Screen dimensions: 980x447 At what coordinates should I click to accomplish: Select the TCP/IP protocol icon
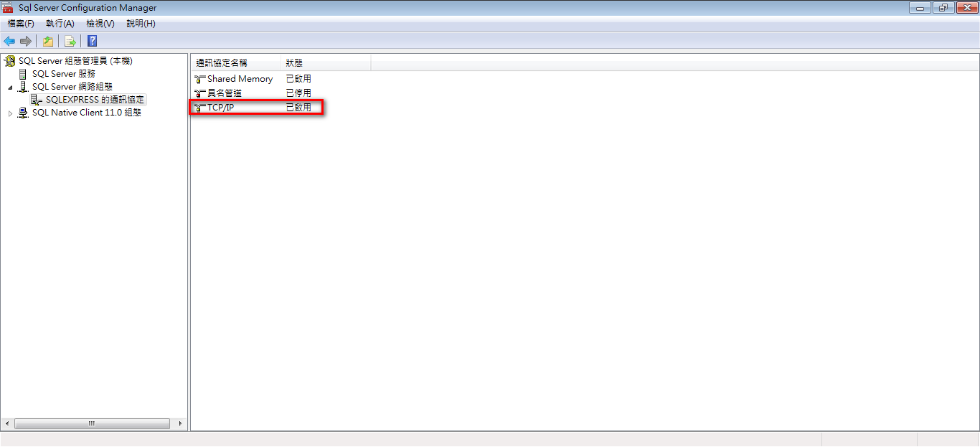[199, 108]
